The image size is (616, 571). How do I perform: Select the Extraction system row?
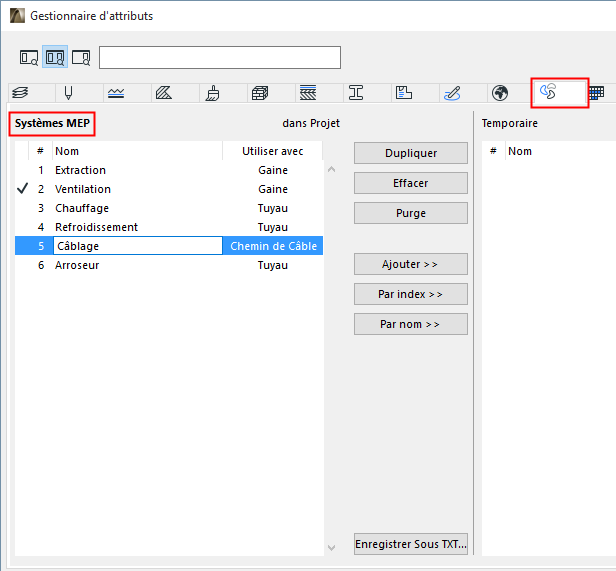[169, 170]
